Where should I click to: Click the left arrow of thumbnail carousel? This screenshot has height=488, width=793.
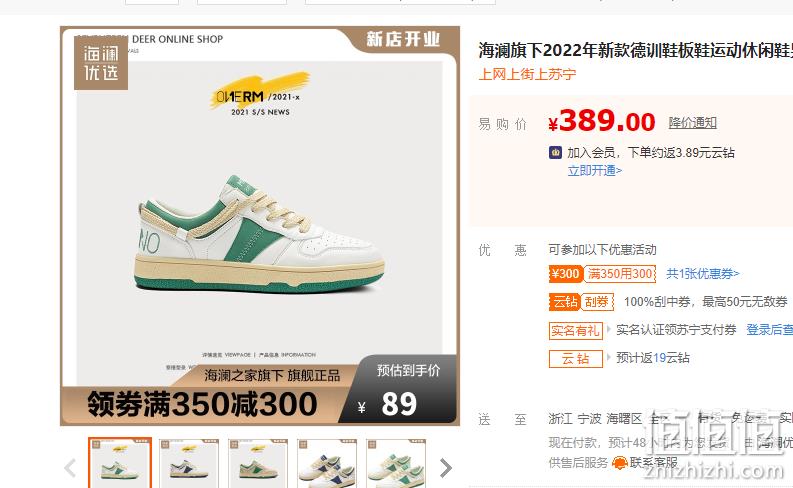click(x=70, y=468)
